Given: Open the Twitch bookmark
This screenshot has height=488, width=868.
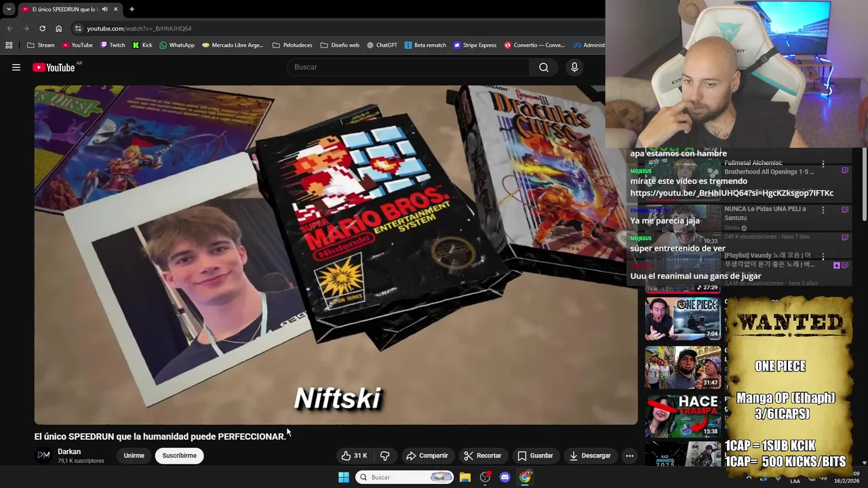Looking at the screenshot, I should pos(113,45).
